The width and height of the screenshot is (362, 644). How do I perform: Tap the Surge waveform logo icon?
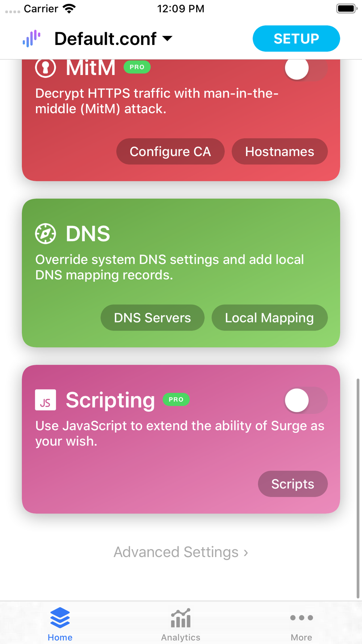31,38
